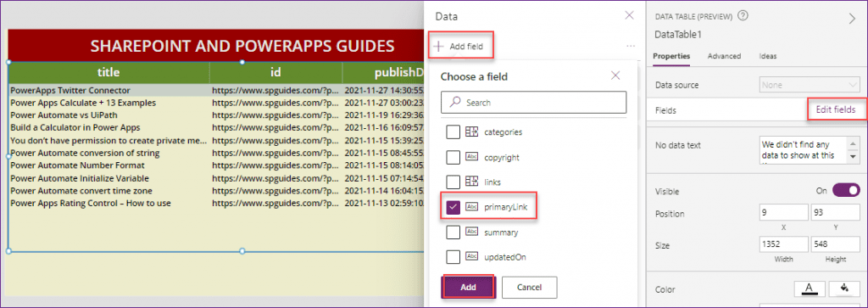Open the Data source dropdown

[810, 85]
